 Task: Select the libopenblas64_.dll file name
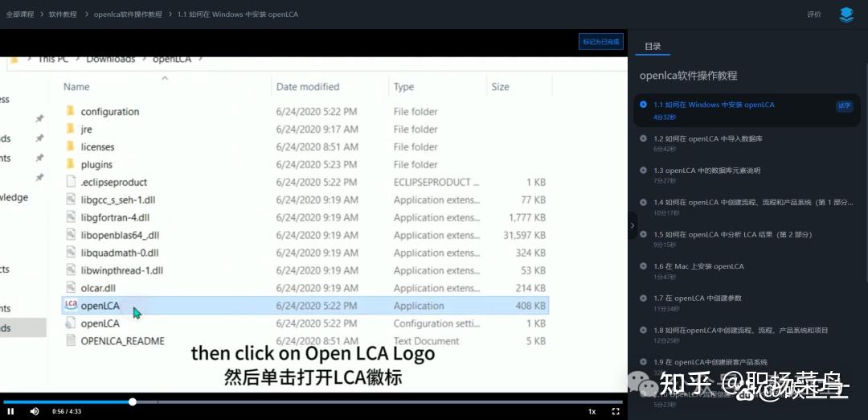(x=120, y=235)
